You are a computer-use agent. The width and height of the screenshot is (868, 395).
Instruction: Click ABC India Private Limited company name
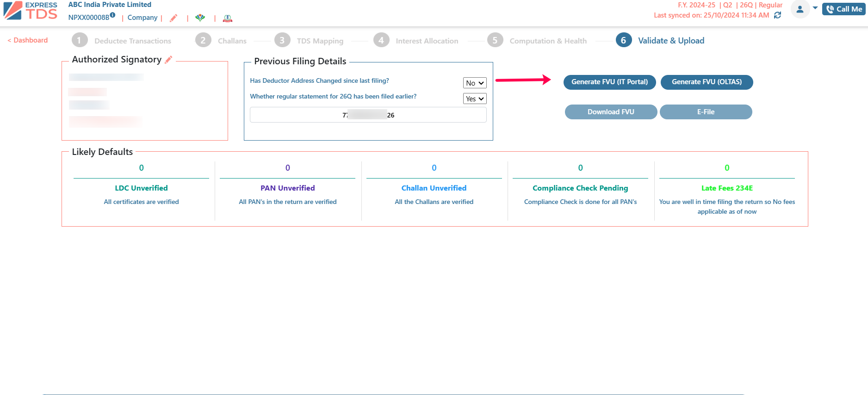coord(110,5)
